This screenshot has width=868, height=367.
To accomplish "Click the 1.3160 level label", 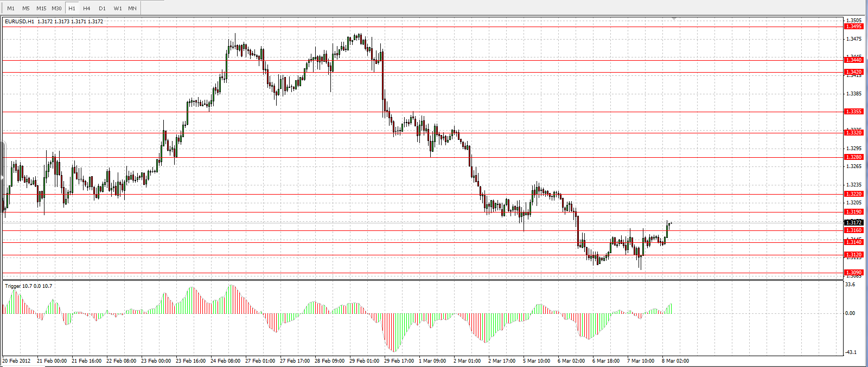I will (x=854, y=230).
